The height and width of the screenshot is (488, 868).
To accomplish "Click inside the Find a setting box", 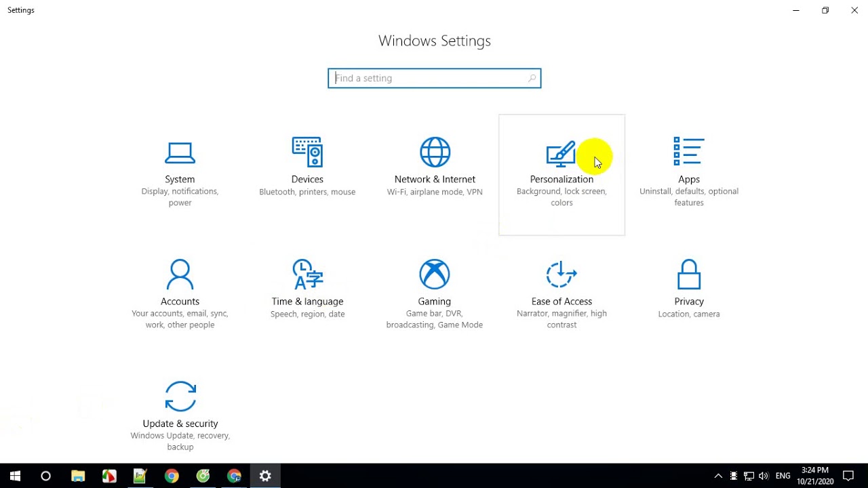I will (435, 78).
